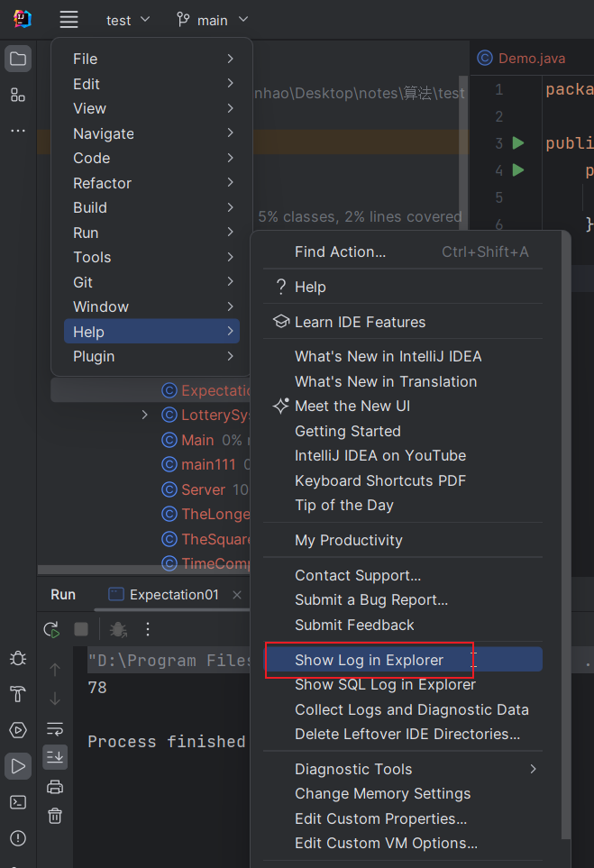
Task: Open Edit Custom VM Options
Action: [402, 843]
